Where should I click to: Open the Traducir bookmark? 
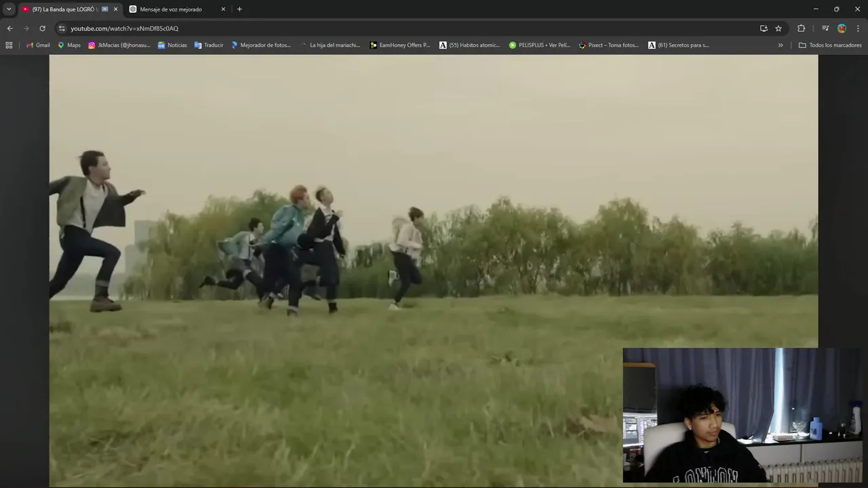click(x=209, y=45)
